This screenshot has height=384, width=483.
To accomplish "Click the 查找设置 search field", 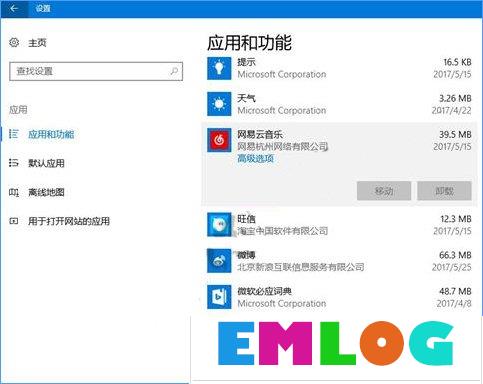I will 96,71.
